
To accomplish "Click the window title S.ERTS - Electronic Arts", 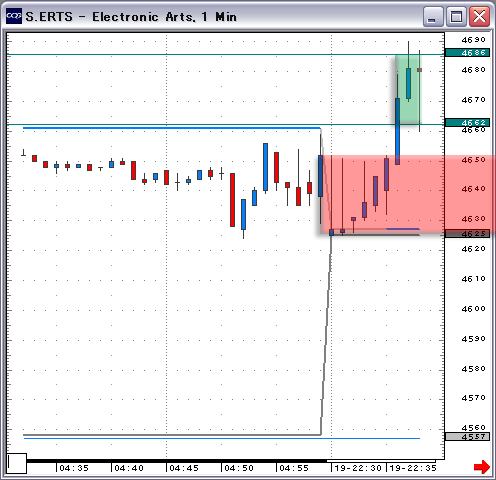I will click(x=131, y=17).
